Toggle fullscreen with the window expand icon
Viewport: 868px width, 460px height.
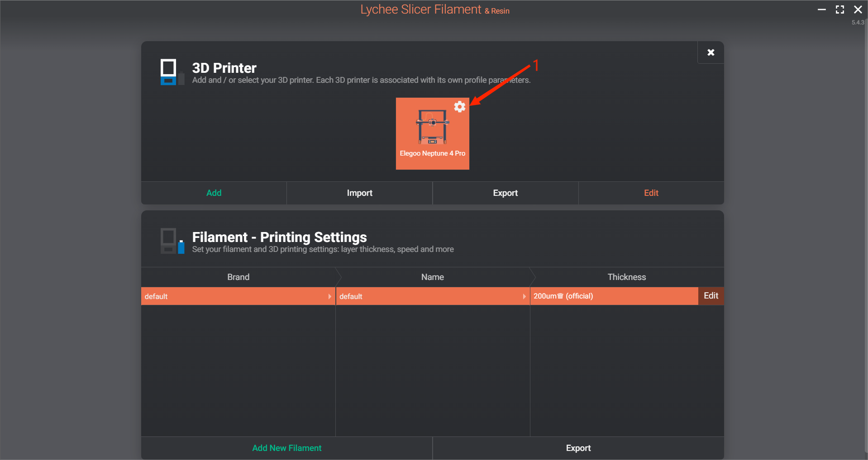pos(839,9)
